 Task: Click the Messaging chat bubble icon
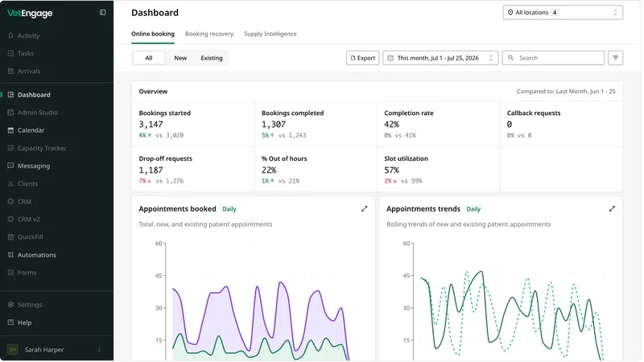(10, 166)
